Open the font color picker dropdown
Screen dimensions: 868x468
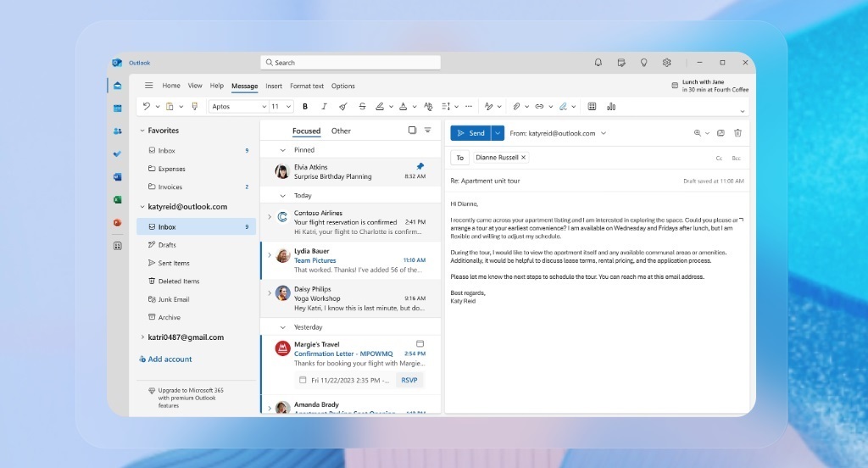[414, 107]
